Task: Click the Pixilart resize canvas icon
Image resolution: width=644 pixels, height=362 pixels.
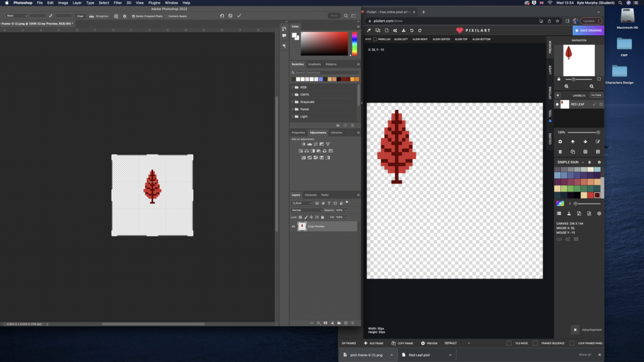Action: pyautogui.click(x=378, y=30)
